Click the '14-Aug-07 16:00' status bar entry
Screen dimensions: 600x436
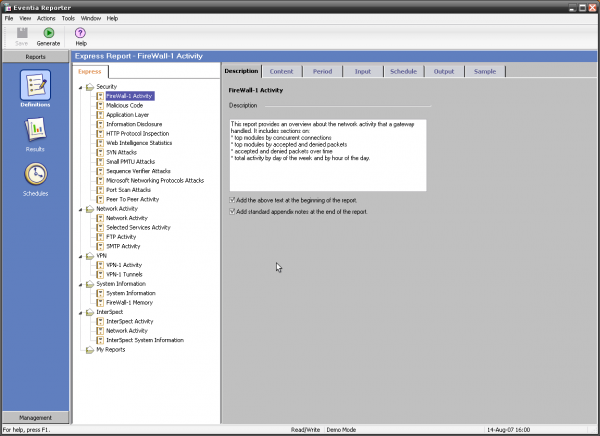(x=509, y=430)
